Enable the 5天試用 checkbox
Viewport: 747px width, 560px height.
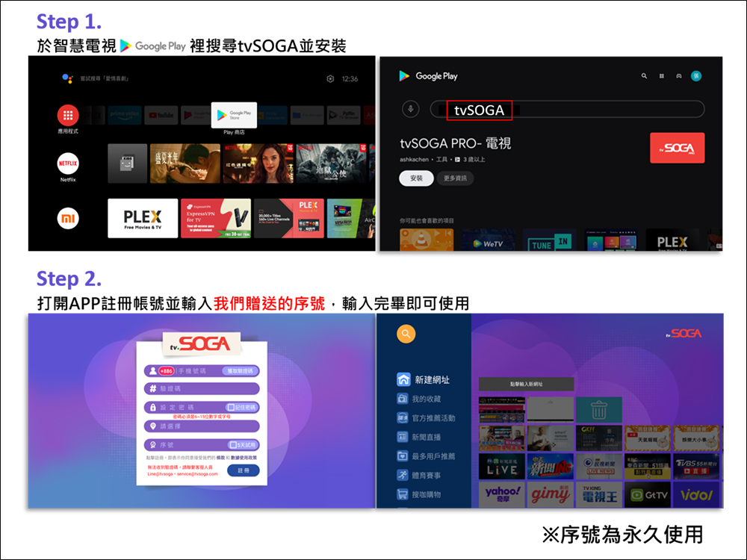[233, 444]
